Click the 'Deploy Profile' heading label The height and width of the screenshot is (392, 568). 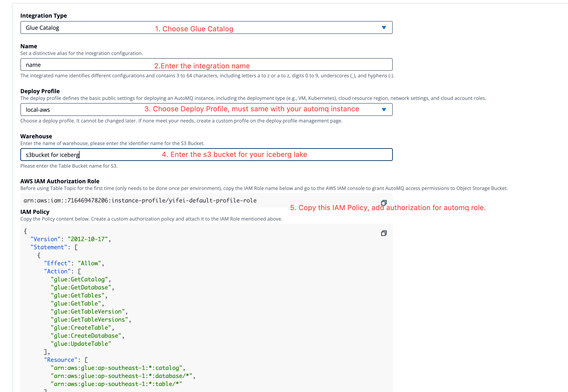click(x=40, y=91)
